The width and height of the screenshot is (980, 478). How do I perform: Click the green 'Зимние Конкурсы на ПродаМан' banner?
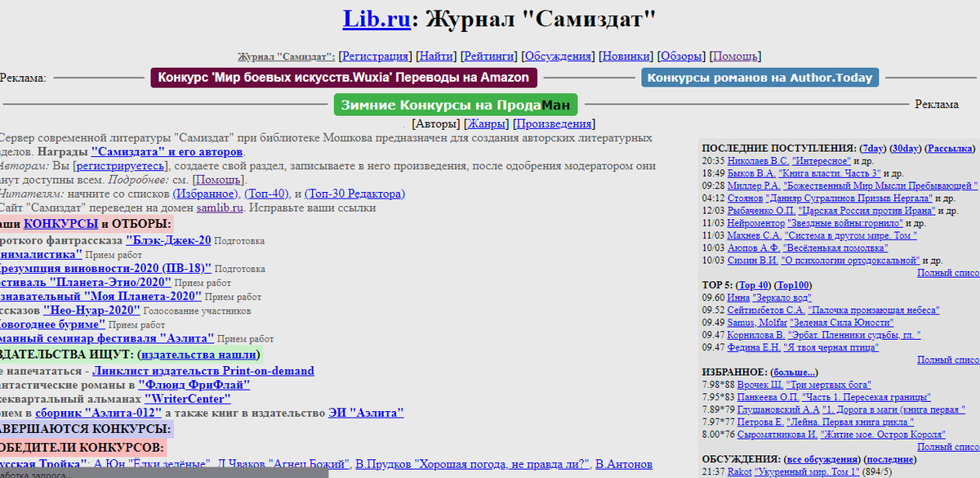pos(456,105)
